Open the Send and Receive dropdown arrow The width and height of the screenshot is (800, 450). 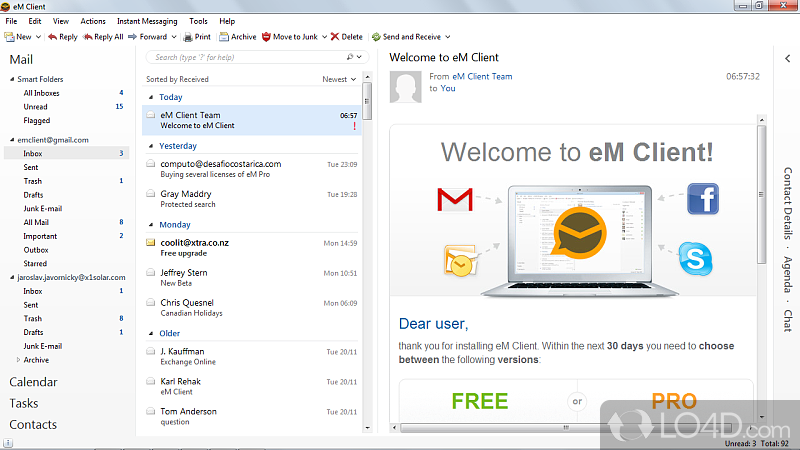point(448,37)
